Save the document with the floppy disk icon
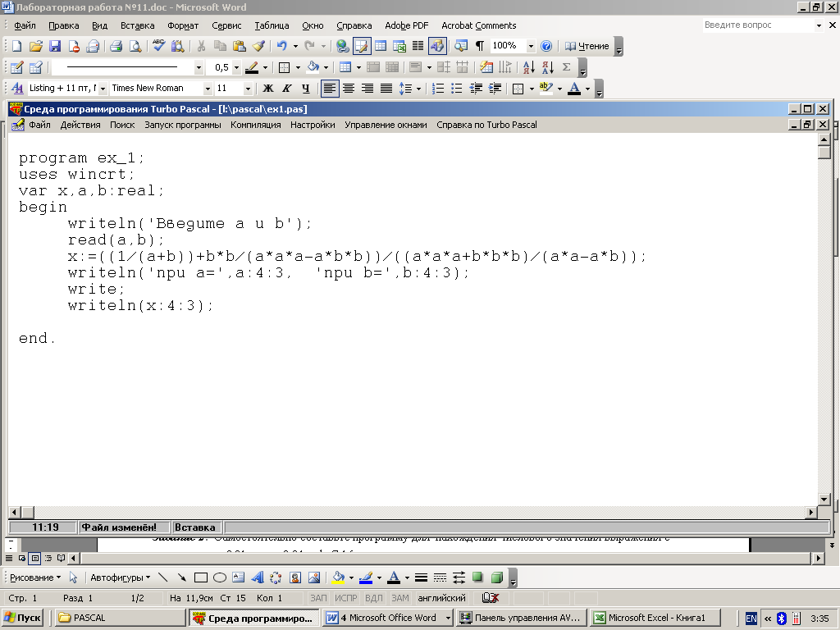The image size is (840, 630). (x=55, y=46)
